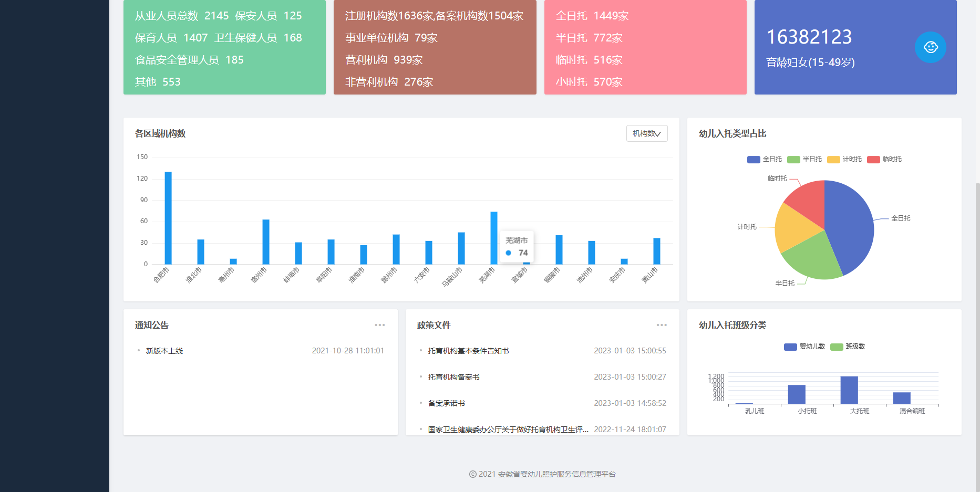Screen dimensions: 980x492
Task: Toggle 婴幼儿数 legend in class chart
Action: (x=804, y=347)
